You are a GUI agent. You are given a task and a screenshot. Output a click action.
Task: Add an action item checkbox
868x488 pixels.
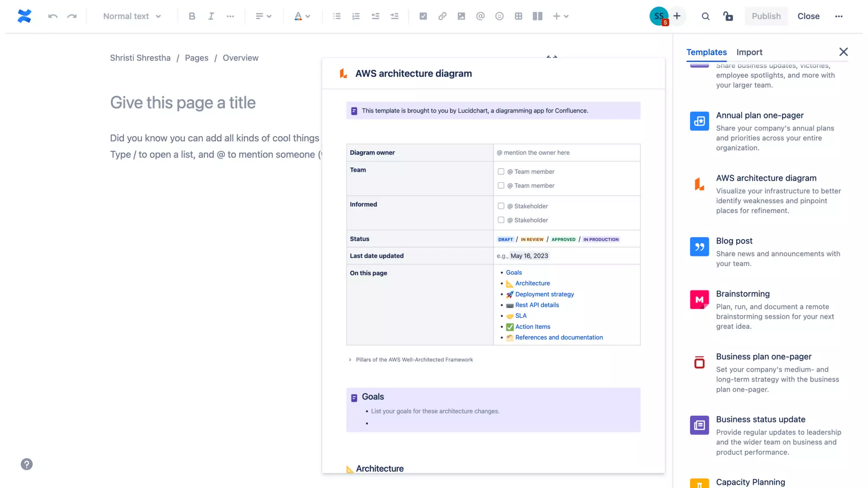(423, 16)
